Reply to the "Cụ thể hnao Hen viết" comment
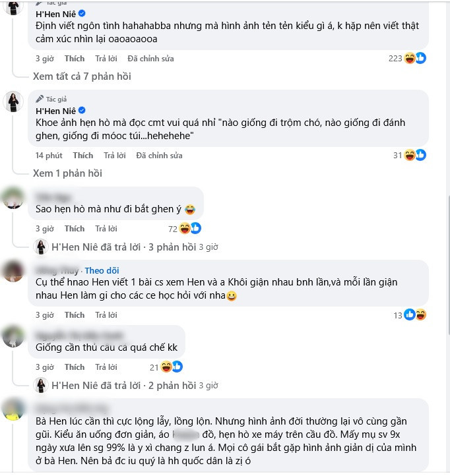 pyautogui.click(x=106, y=315)
